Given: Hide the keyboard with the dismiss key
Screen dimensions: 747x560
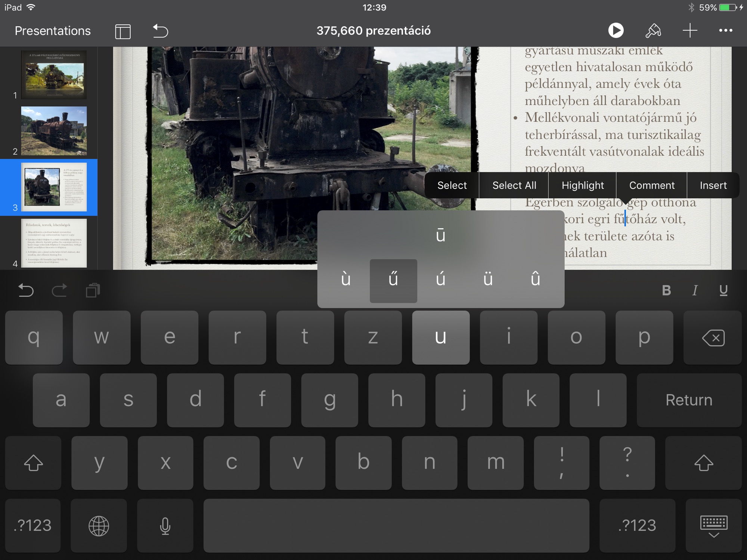Looking at the screenshot, I should [713, 526].
